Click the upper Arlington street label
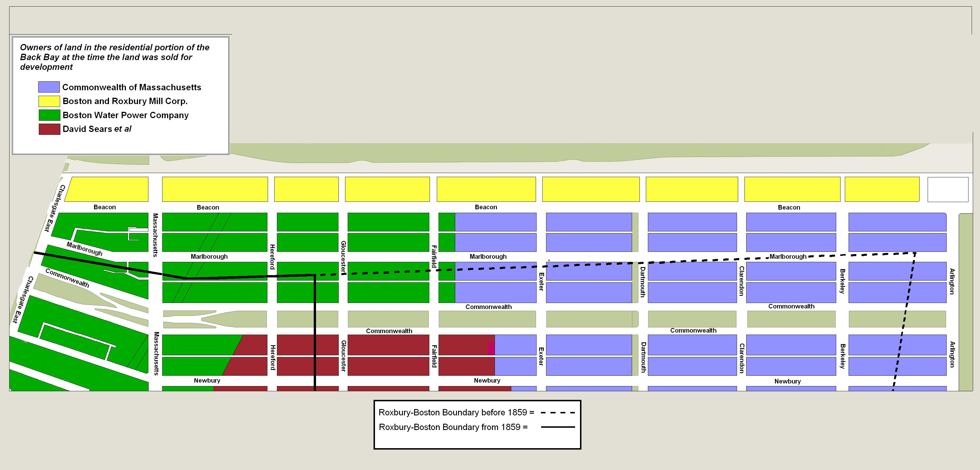Screen dimensions: 980x470 coord(952,281)
